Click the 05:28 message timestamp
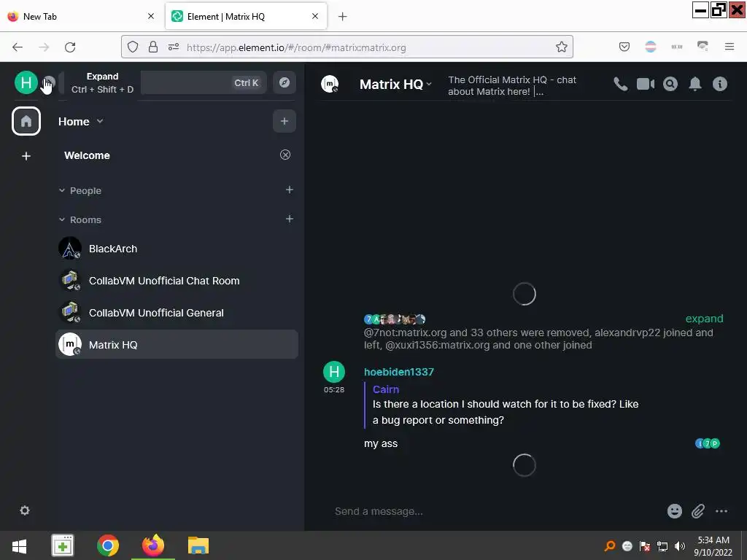The width and height of the screenshot is (747, 560). pos(334,389)
